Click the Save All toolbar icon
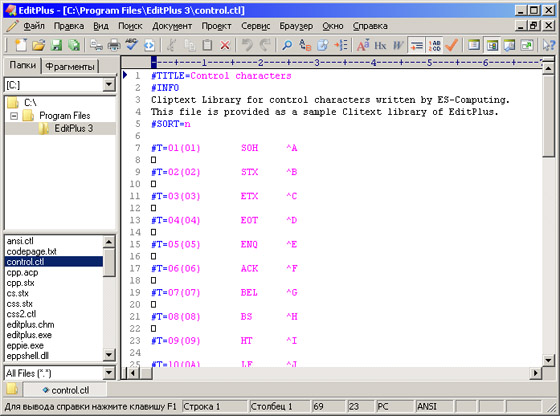The image size is (560, 416). [74, 45]
